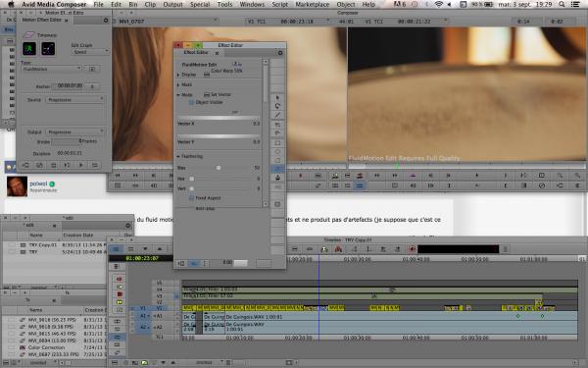Click the magnifier icon in Composer toolbar
588x368 pixels.
coord(560,176)
